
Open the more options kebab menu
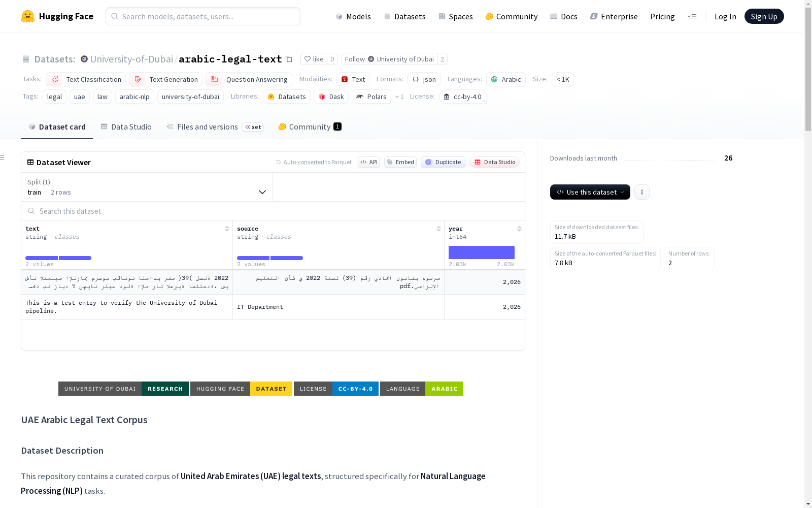click(x=642, y=192)
